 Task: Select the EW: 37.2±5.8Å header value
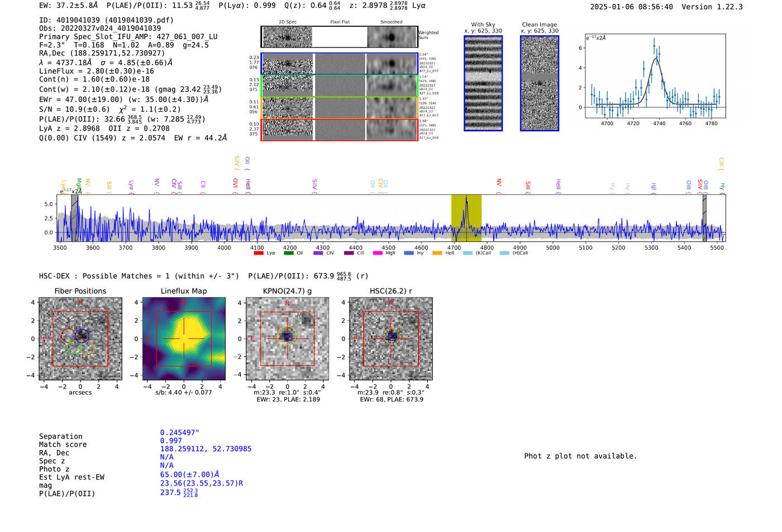coord(68,6)
